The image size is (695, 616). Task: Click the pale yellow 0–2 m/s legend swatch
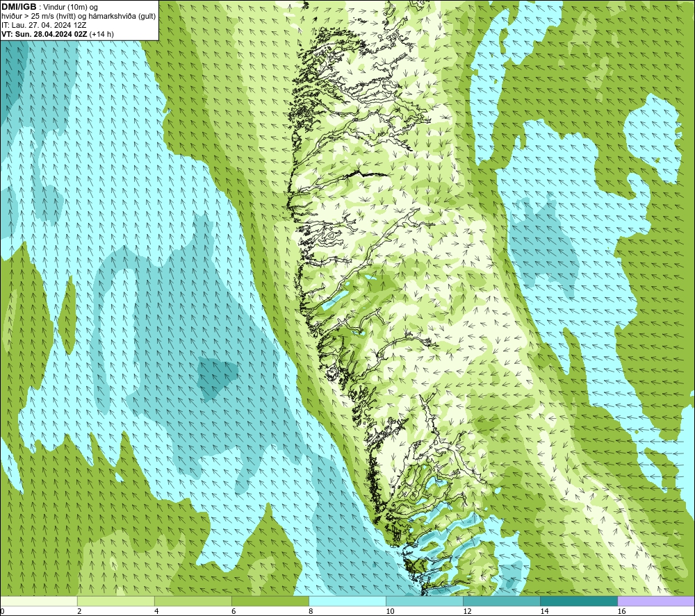point(38,601)
